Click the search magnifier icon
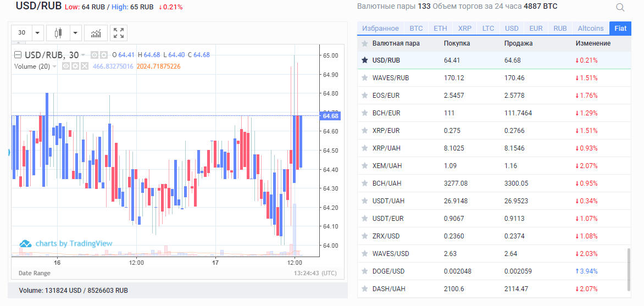644x306 pixels. click(x=620, y=7)
